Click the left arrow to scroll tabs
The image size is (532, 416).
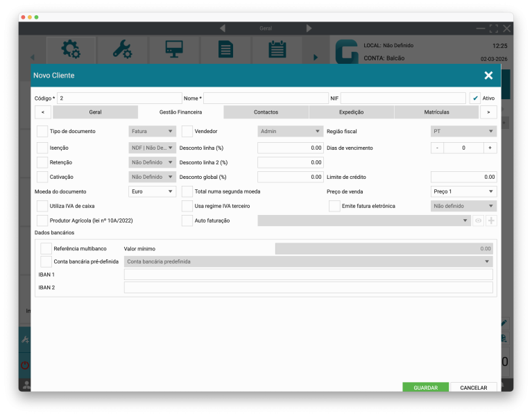42,112
